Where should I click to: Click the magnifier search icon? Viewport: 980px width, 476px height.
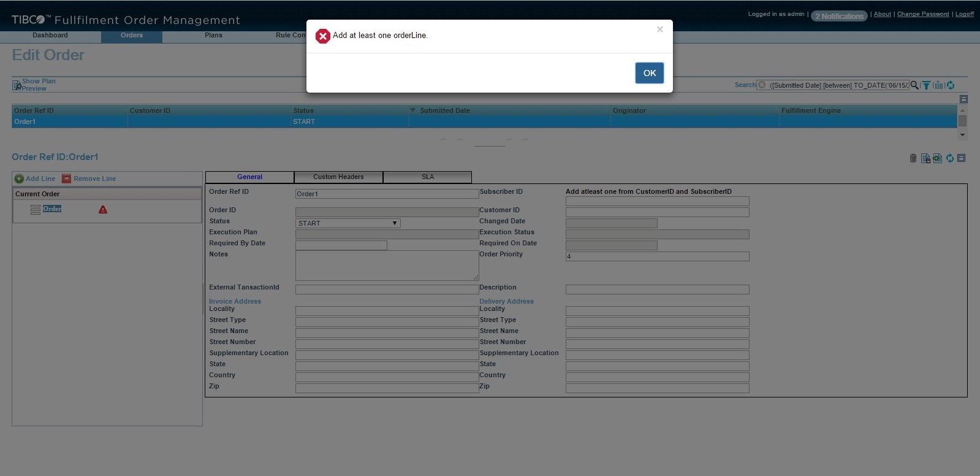pos(914,85)
